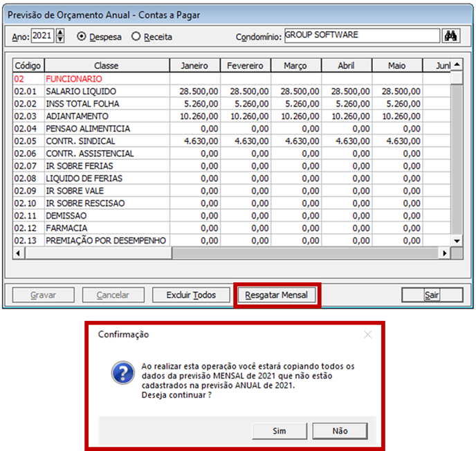Select the Despesa radio button

(x=81, y=37)
